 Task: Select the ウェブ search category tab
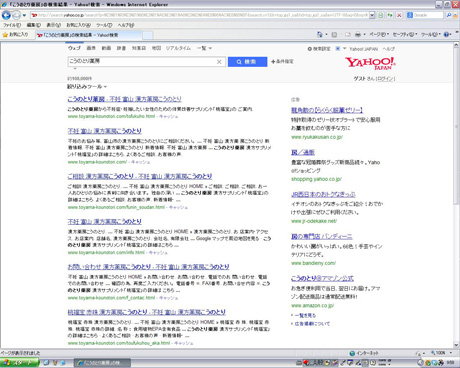coord(74,48)
